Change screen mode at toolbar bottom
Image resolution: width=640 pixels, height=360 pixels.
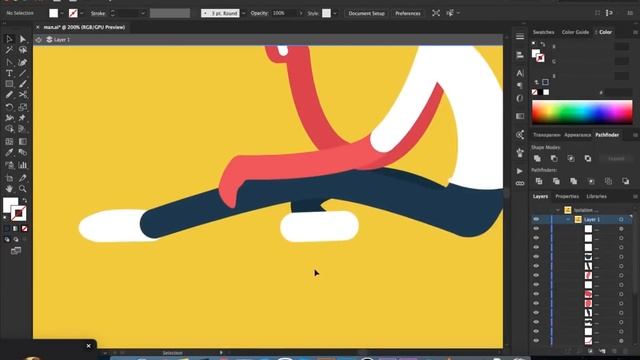[x=16, y=251]
